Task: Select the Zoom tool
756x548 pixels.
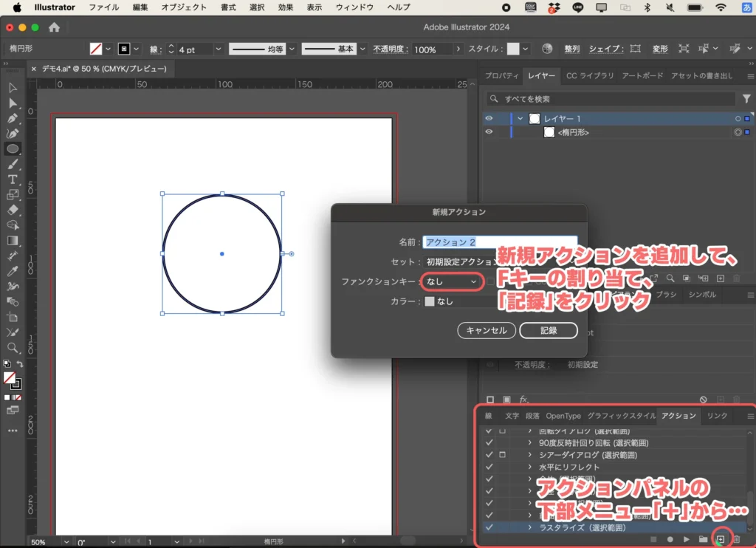Action: (x=12, y=348)
